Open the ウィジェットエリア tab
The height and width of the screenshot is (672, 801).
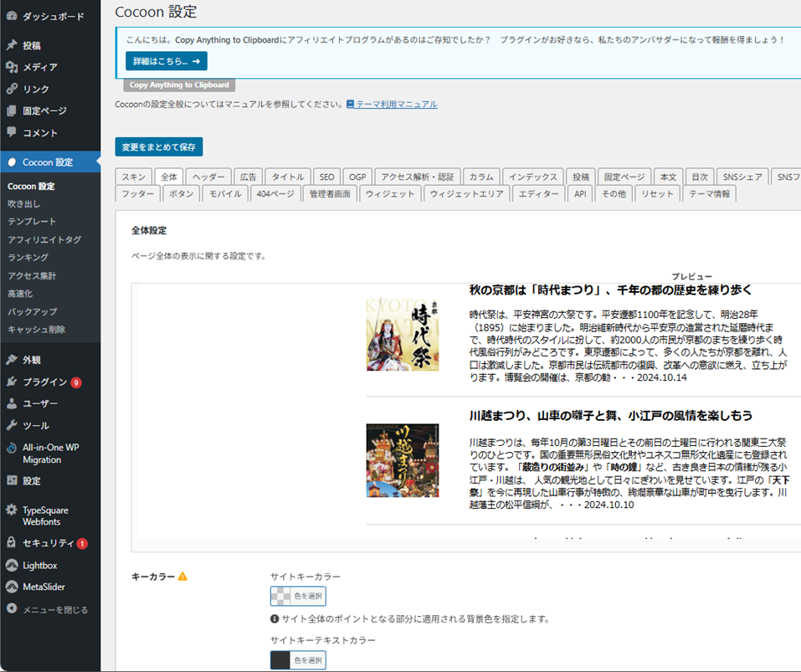tap(466, 193)
